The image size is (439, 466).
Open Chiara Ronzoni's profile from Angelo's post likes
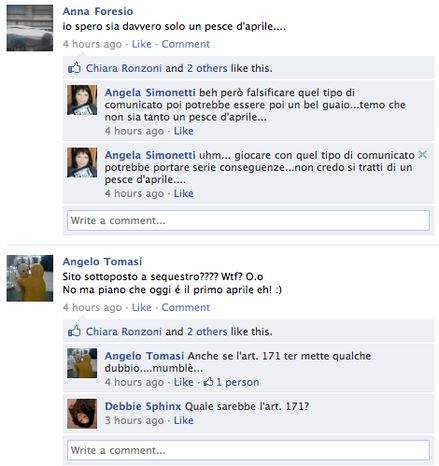pyautogui.click(x=124, y=332)
